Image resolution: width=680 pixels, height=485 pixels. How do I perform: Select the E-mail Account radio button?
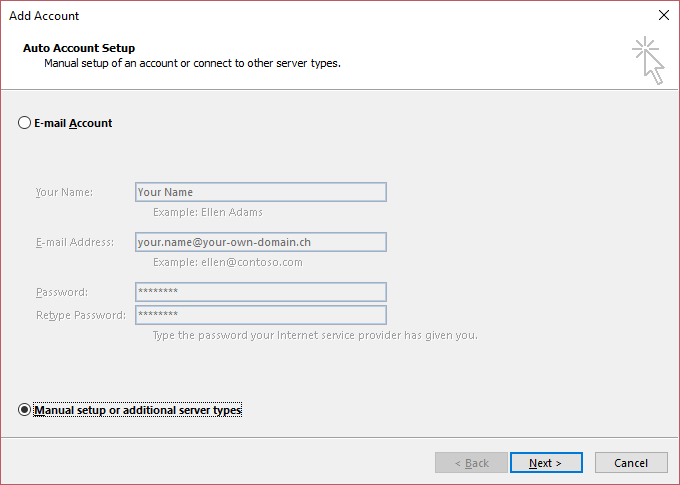(x=24, y=123)
